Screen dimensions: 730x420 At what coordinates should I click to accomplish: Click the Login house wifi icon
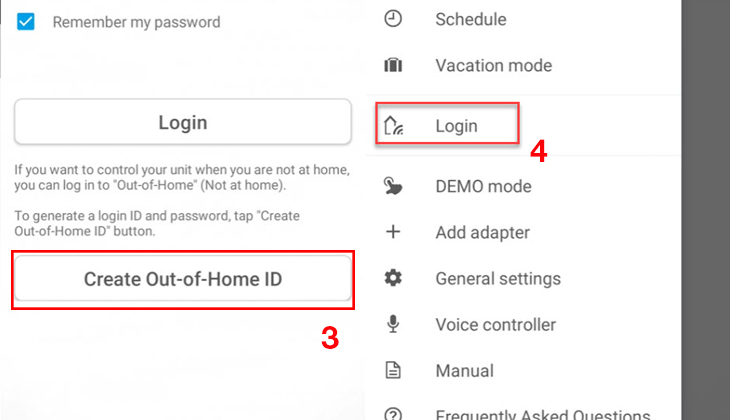pyautogui.click(x=393, y=126)
